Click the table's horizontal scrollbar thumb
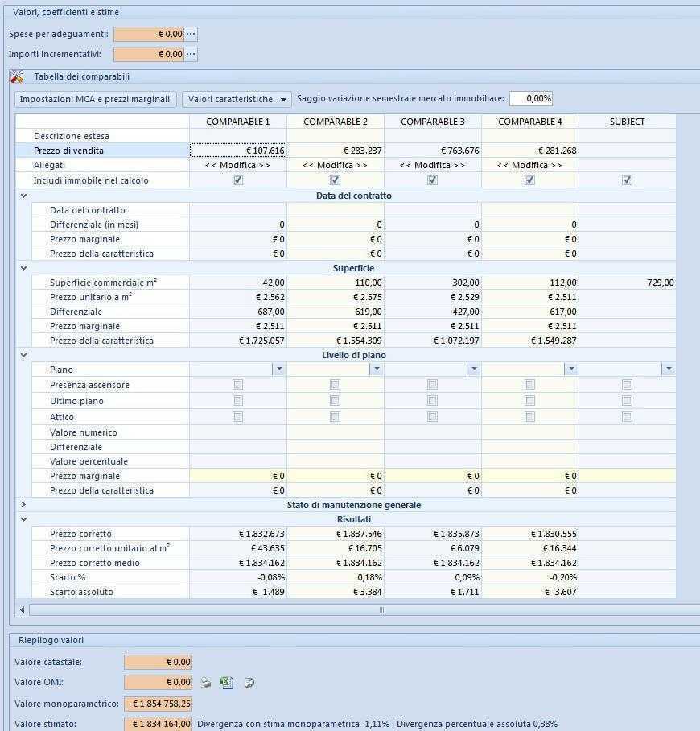700x731 pixels. pos(382,609)
